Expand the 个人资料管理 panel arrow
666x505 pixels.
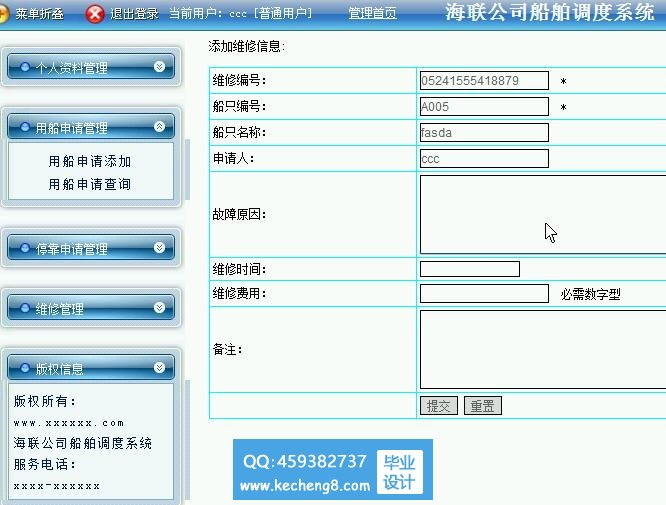[x=159, y=67]
